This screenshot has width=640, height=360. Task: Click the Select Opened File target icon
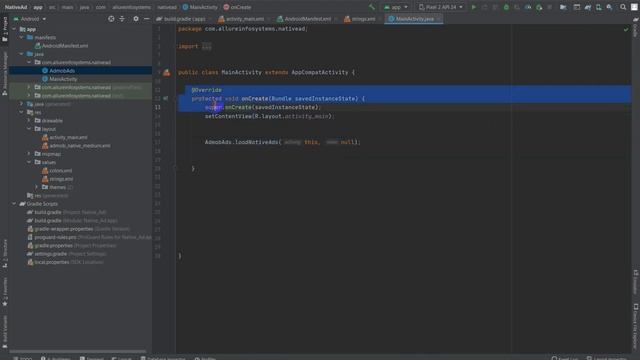(111, 19)
